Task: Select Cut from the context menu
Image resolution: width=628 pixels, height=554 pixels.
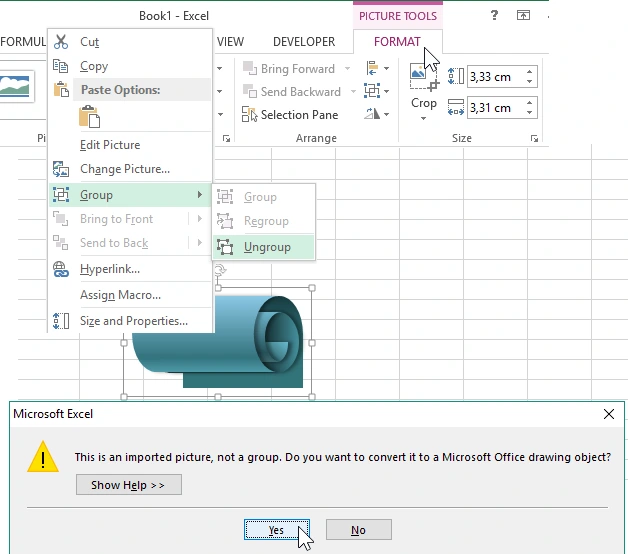Action: 89,42
